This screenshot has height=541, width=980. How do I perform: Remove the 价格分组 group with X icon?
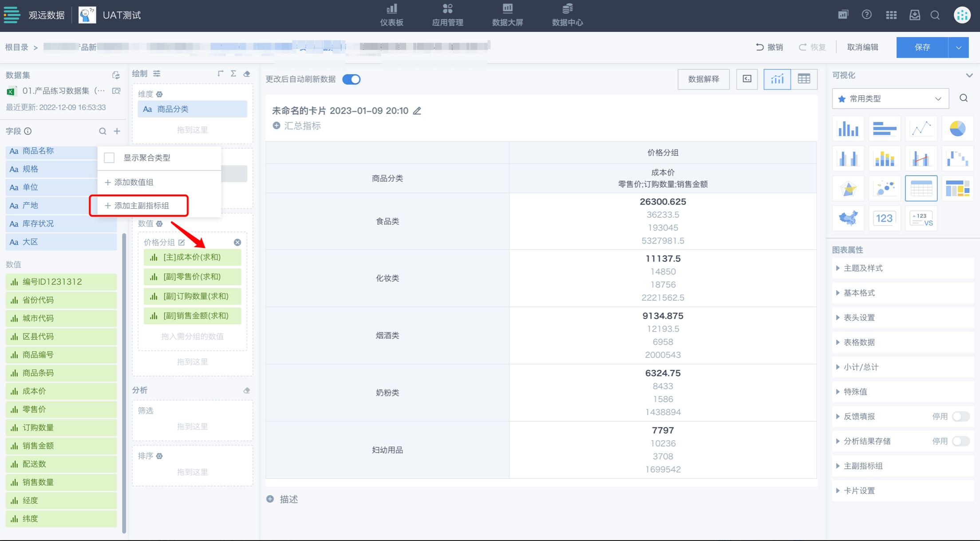pyautogui.click(x=237, y=242)
